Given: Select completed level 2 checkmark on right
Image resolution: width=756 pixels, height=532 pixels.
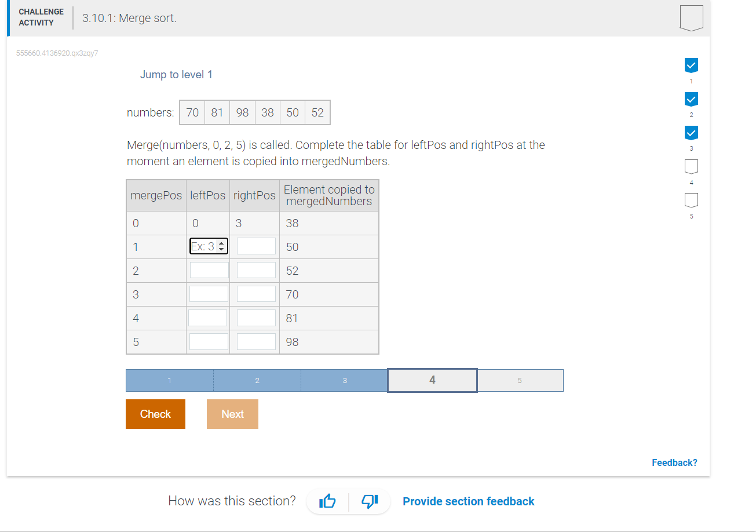Looking at the screenshot, I should (691, 99).
